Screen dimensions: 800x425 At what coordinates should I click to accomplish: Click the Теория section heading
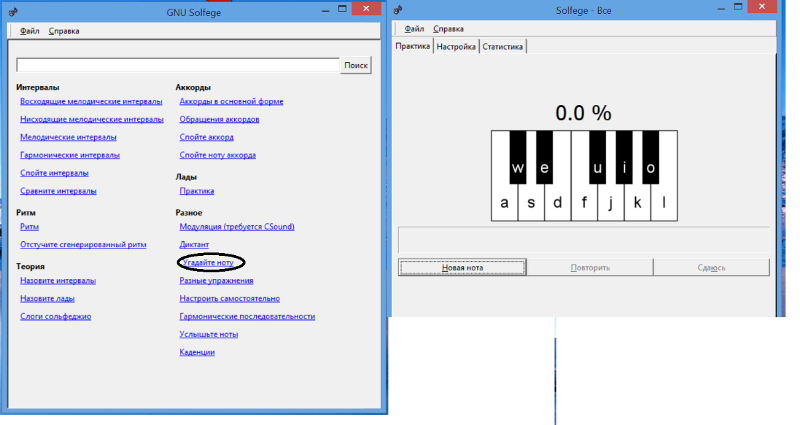click(31, 266)
